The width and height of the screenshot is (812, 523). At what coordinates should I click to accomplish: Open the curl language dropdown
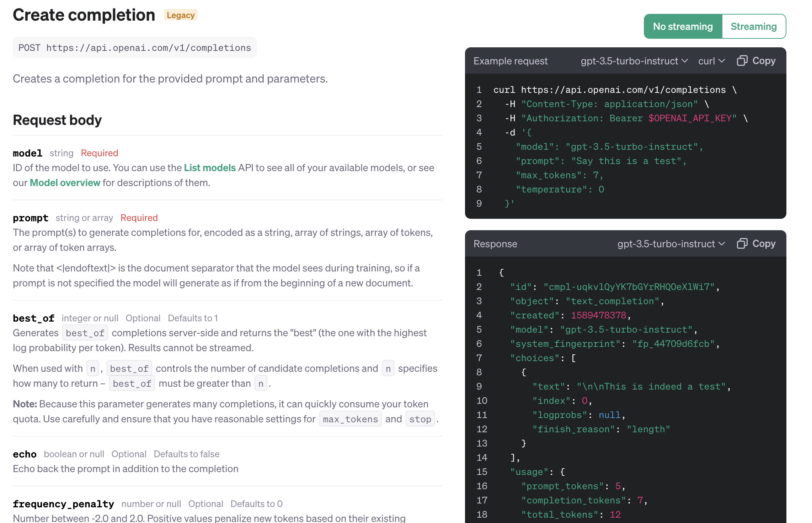pyautogui.click(x=711, y=61)
